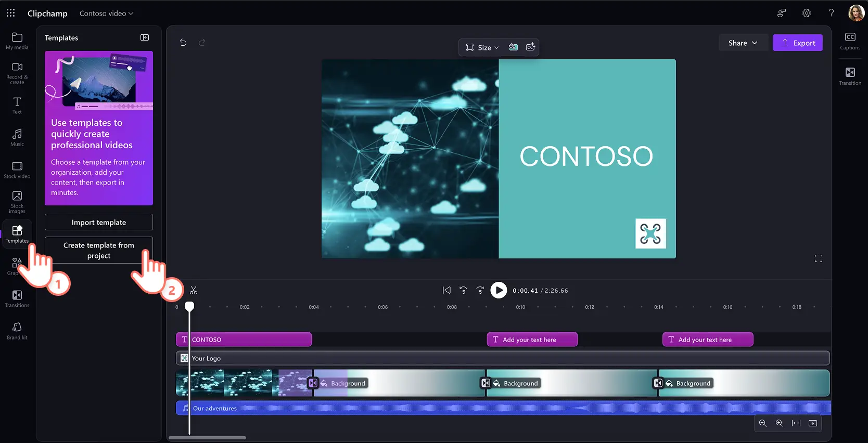Enter fullscreen preview mode

coord(819,259)
